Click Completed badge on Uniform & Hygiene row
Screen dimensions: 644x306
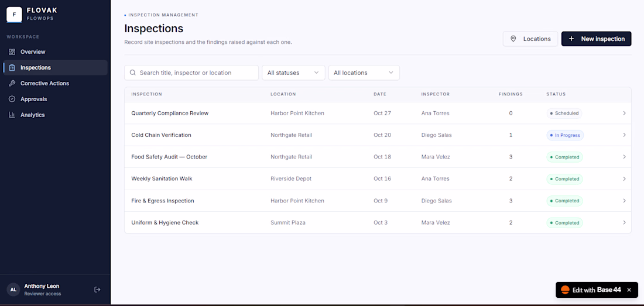point(564,222)
